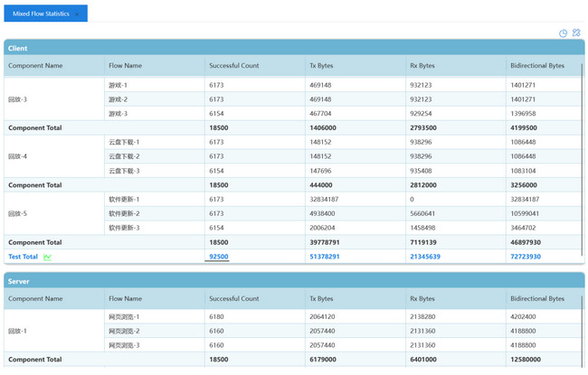588x375 pixels.
Task: Click the Test Total link
Action: [23, 257]
